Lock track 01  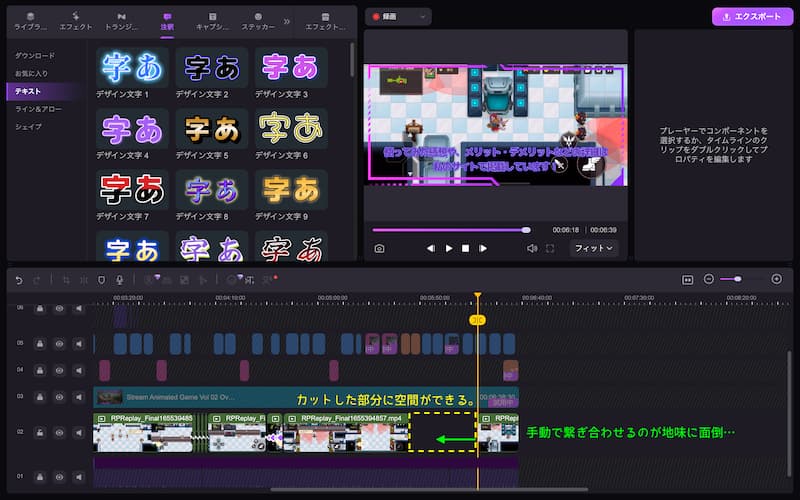pos(40,477)
